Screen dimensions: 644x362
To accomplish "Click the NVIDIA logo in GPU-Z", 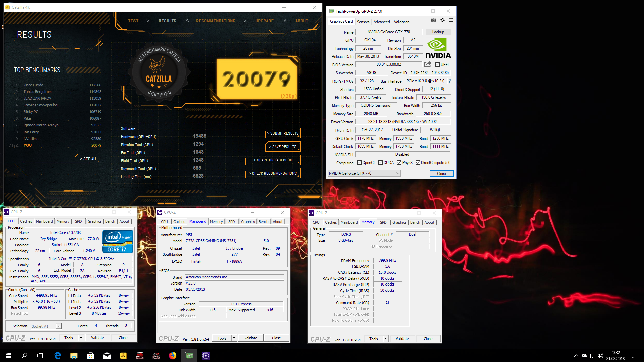I will tap(438, 48).
